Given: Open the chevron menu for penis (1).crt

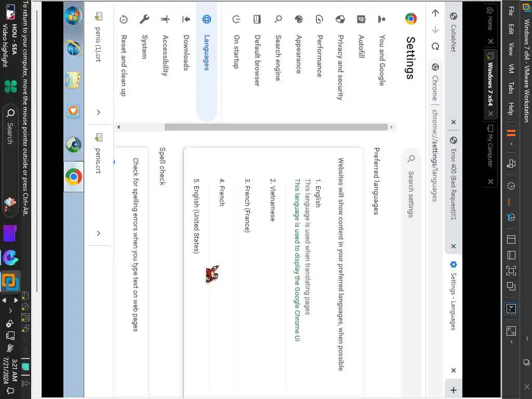Looking at the screenshot, I should pyautogui.click(x=98, y=112).
